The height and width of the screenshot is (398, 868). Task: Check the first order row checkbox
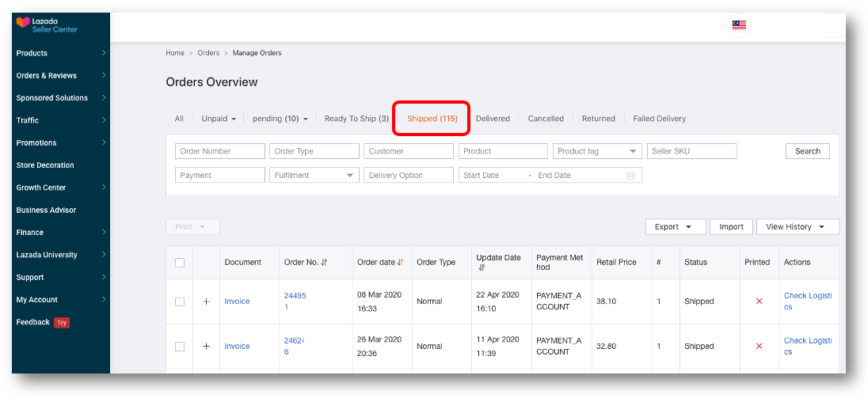pos(180,301)
